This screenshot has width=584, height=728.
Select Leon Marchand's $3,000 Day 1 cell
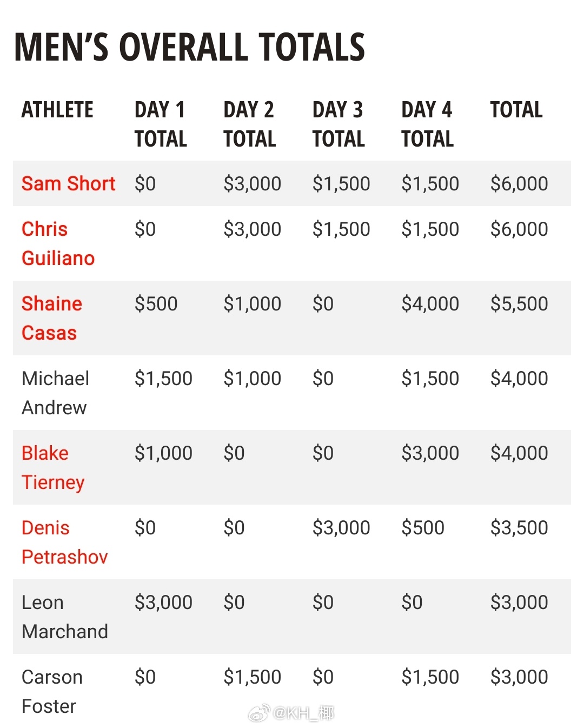point(163,603)
